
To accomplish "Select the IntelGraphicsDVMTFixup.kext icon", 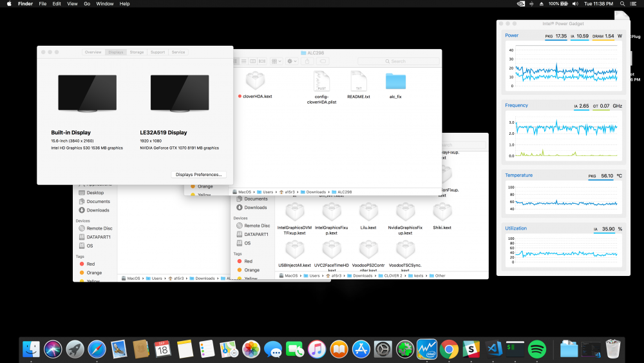I will [x=294, y=213].
